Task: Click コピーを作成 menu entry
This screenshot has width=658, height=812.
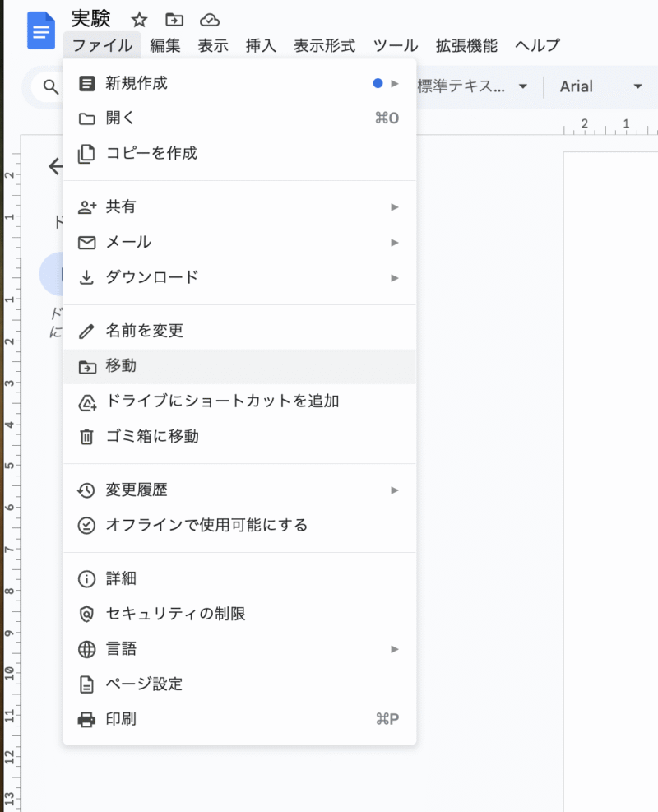Action: (x=151, y=153)
